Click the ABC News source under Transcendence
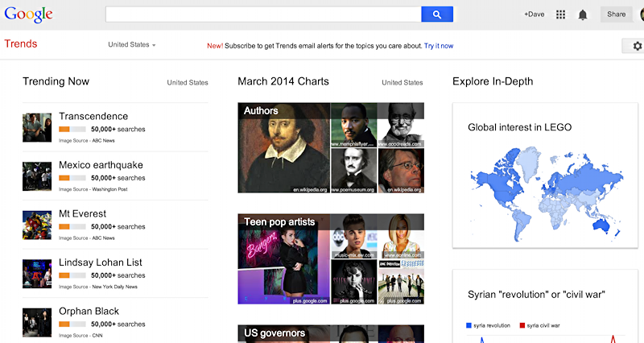The width and height of the screenshot is (644, 343). click(104, 140)
